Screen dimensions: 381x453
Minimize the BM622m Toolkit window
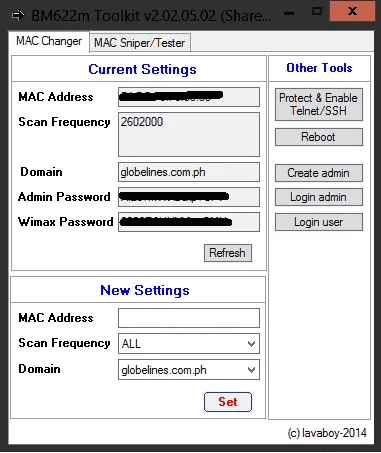[x=289, y=13]
